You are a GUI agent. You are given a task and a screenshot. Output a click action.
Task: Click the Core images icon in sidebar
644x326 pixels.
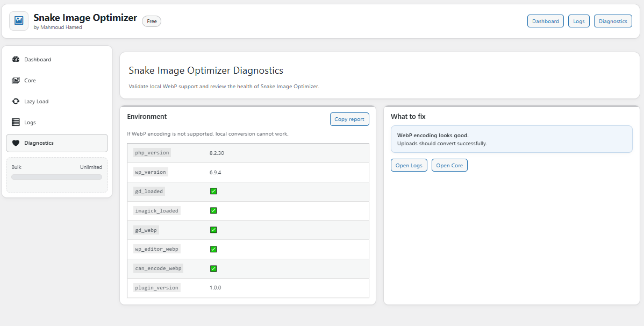16,80
